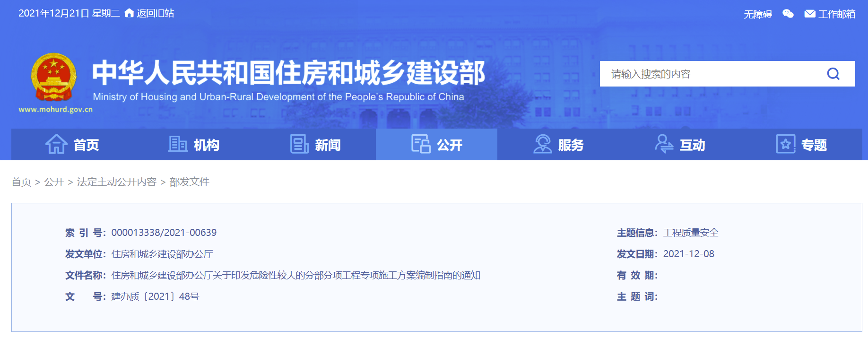Open the 新闻 navigation tab
Image resolution: width=868 pixels, height=339 pixels.
[315, 144]
